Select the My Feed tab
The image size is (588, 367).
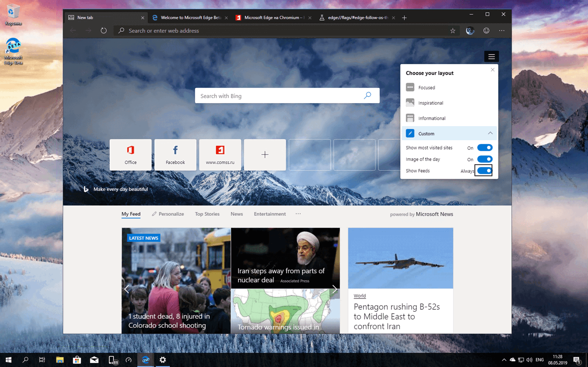(x=131, y=214)
